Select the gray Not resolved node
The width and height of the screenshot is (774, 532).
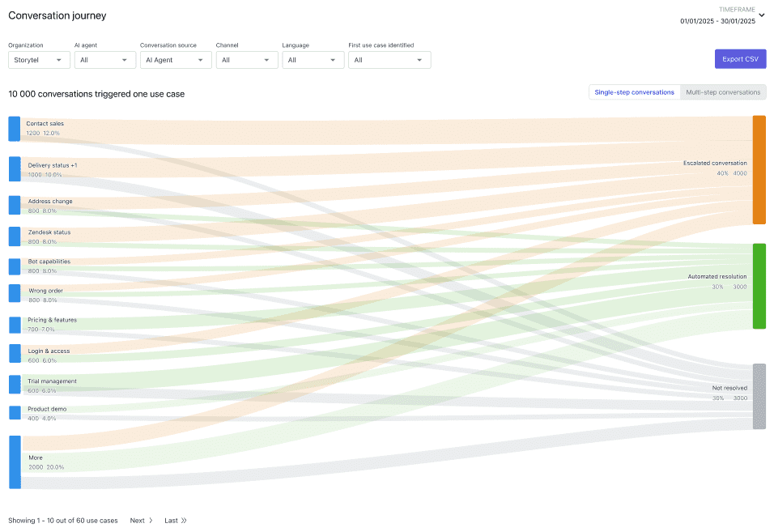[x=759, y=396]
